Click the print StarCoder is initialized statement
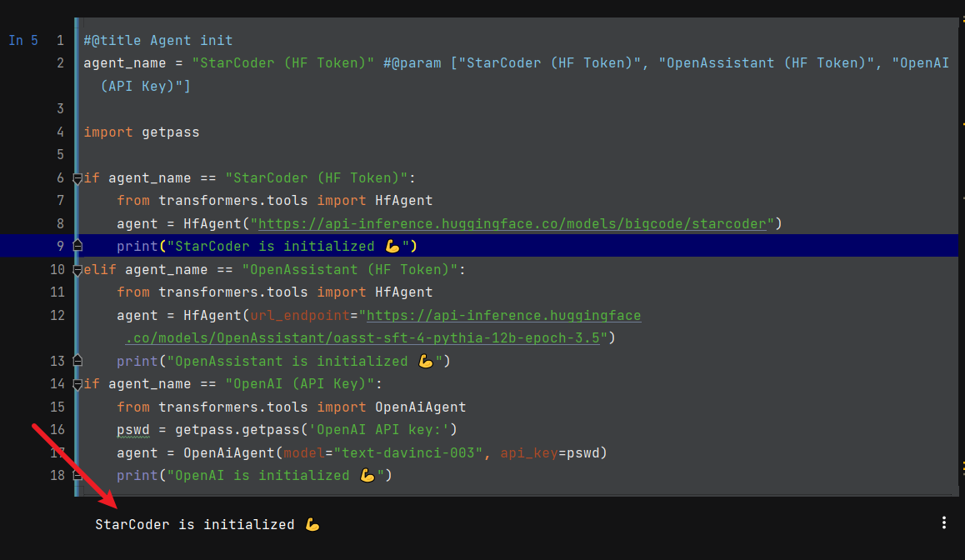 coord(267,246)
